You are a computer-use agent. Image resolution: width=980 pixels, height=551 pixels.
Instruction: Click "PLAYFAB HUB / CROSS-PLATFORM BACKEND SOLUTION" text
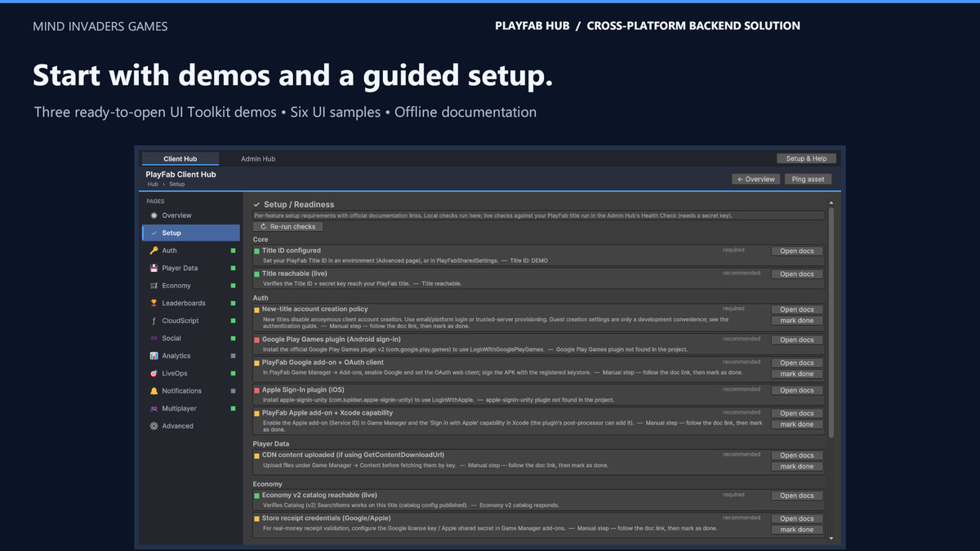pos(648,26)
